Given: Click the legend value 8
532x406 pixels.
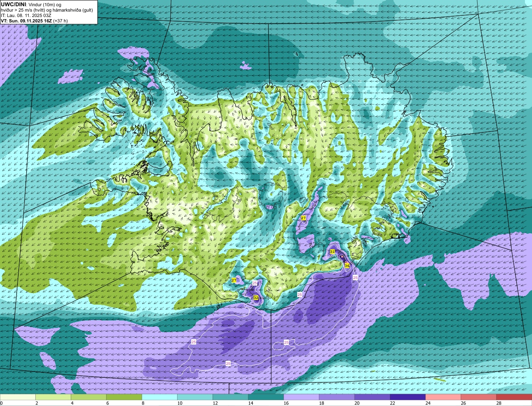Looking at the screenshot, I should (x=143, y=403).
